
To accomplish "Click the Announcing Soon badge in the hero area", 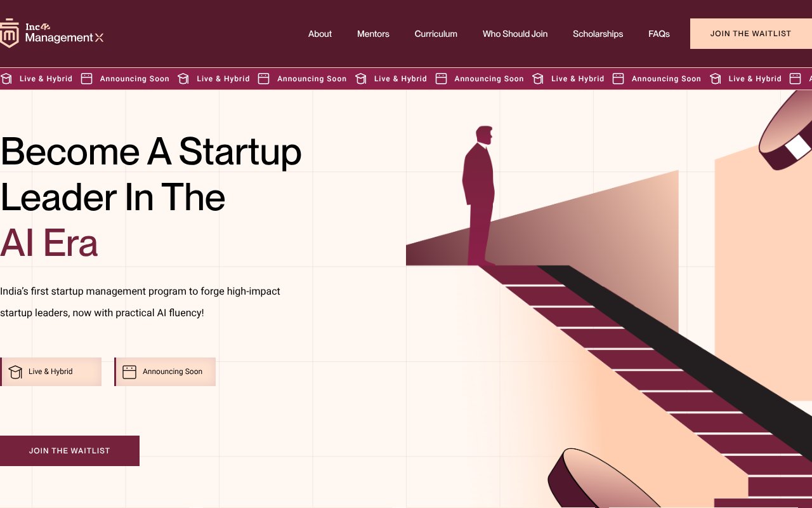I will click(165, 371).
